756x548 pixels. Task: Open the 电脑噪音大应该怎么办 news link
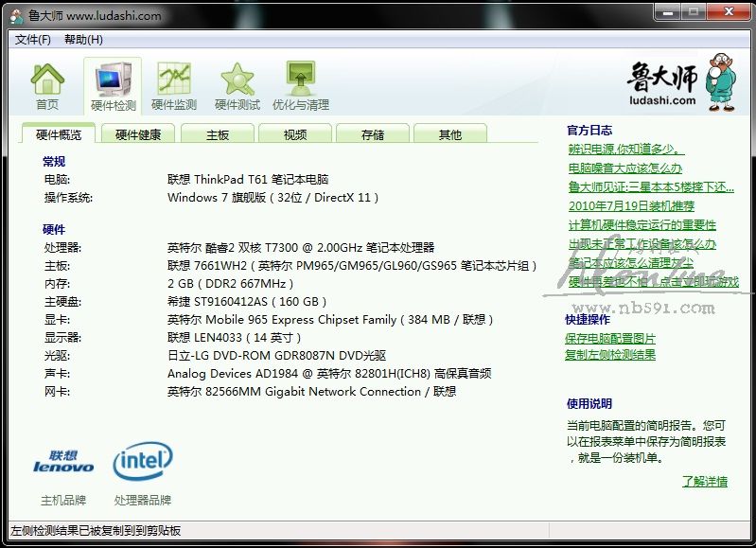tap(625, 168)
